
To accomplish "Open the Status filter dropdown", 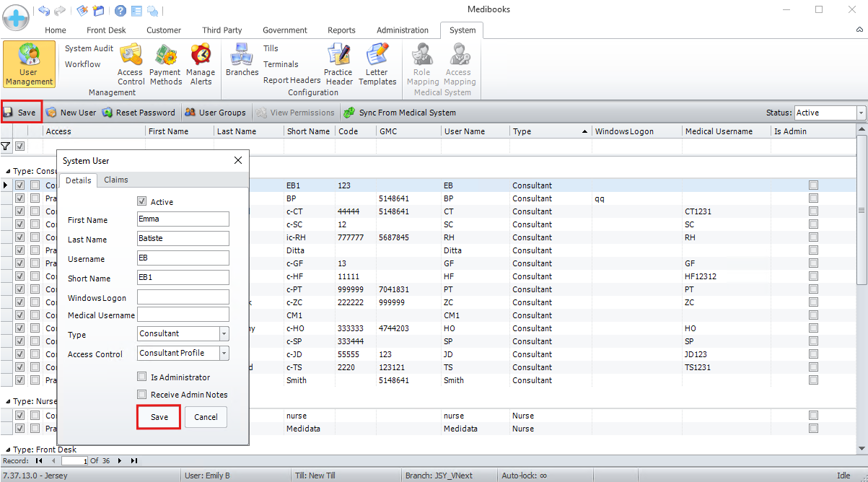I will tap(861, 113).
